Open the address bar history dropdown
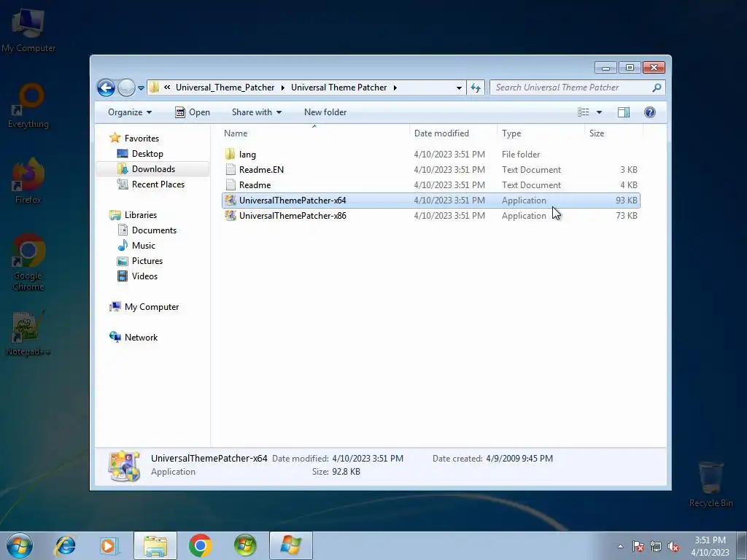The width and height of the screenshot is (747, 560). click(459, 87)
